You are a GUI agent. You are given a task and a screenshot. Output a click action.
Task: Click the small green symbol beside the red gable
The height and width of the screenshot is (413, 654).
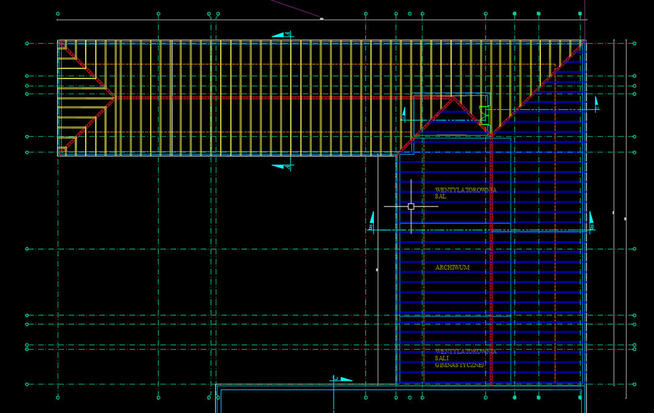click(484, 115)
